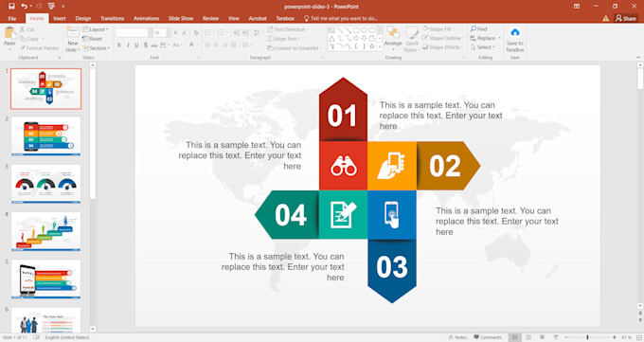Click the Ribbon Display Options icon
The height and width of the screenshot is (342, 644).
[577, 7]
